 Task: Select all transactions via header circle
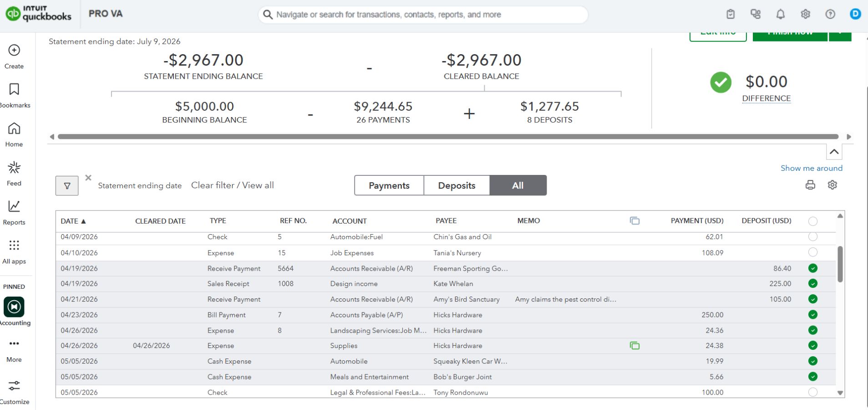click(813, 221)
